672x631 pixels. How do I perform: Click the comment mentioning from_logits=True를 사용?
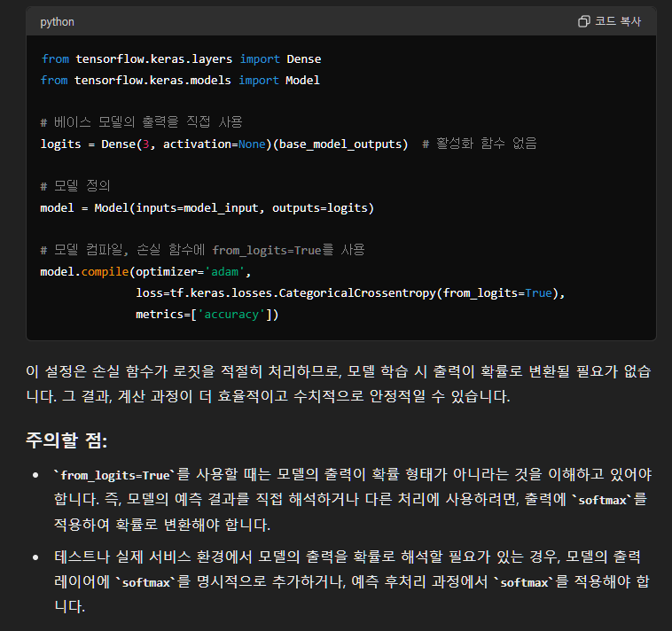point(202,250)
